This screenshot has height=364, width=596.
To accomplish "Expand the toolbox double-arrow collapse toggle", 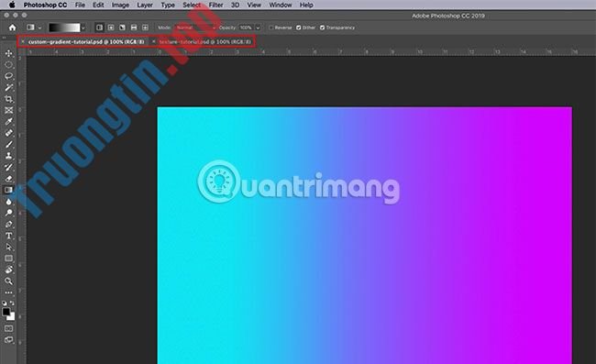I will point(5,38).
